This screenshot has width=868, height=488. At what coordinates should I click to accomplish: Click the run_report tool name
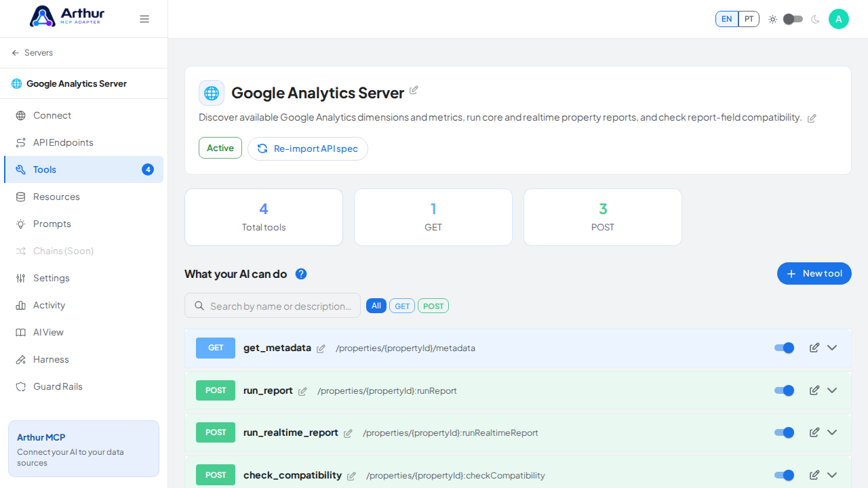click(x=268, y=390)
